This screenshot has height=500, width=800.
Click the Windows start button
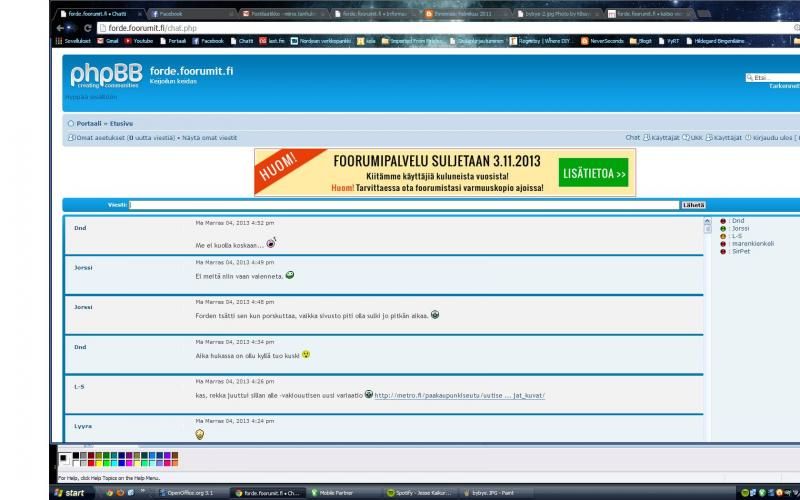point(69,493)
